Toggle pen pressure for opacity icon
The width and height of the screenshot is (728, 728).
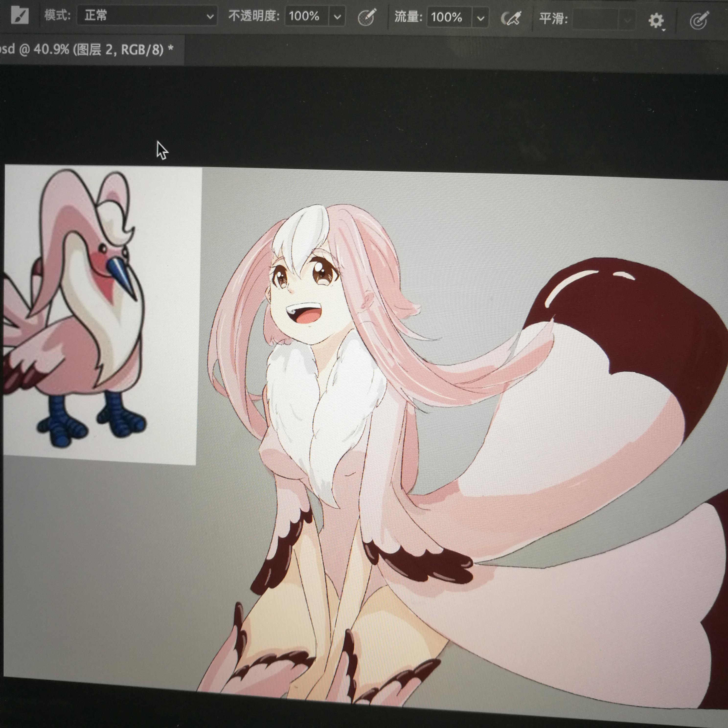tap(367, 17)
